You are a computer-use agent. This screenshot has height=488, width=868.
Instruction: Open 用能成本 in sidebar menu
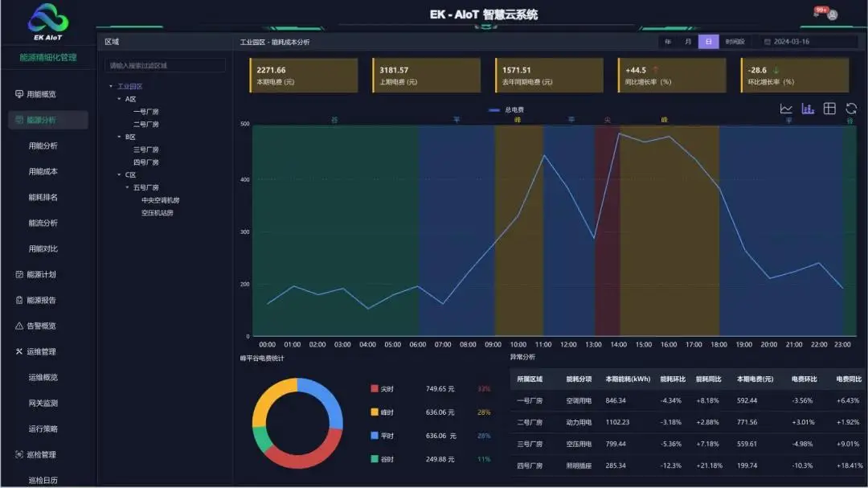[43, 171]
